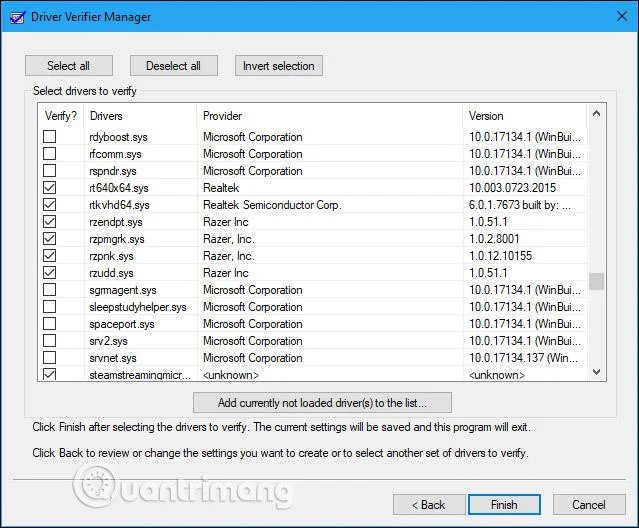Image resolution: width=639 pixels, height=528 pixels.
Task: Select the rdyboost.sys driver name
Action: click(118, 137)
